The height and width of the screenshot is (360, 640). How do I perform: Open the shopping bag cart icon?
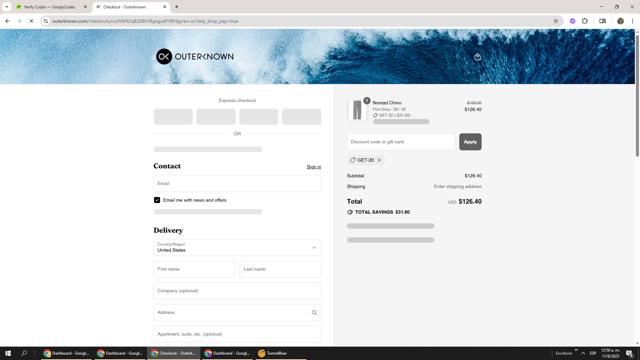(477, 57)
